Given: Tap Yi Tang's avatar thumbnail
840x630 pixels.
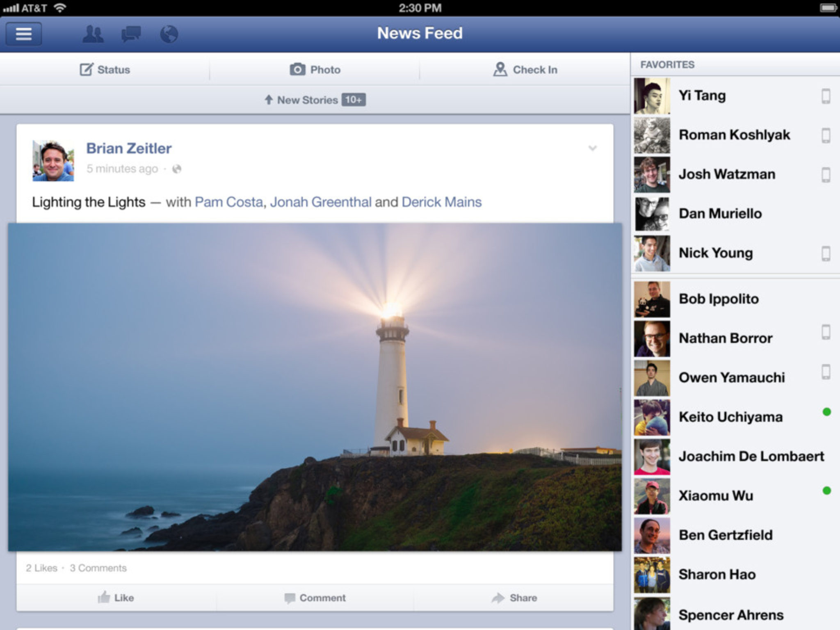Looking at the screenshot, I should point(652,96).
